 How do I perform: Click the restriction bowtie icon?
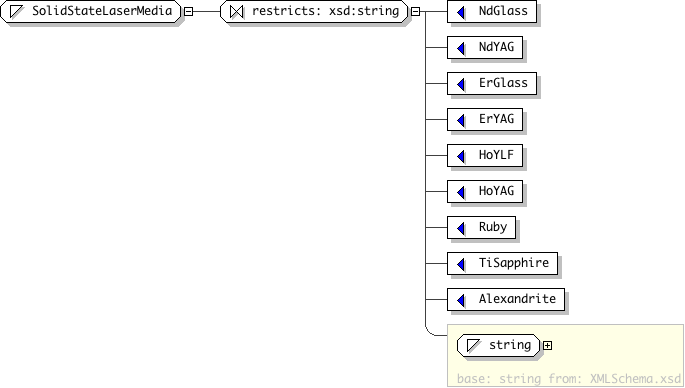click(x=236, y=11)
